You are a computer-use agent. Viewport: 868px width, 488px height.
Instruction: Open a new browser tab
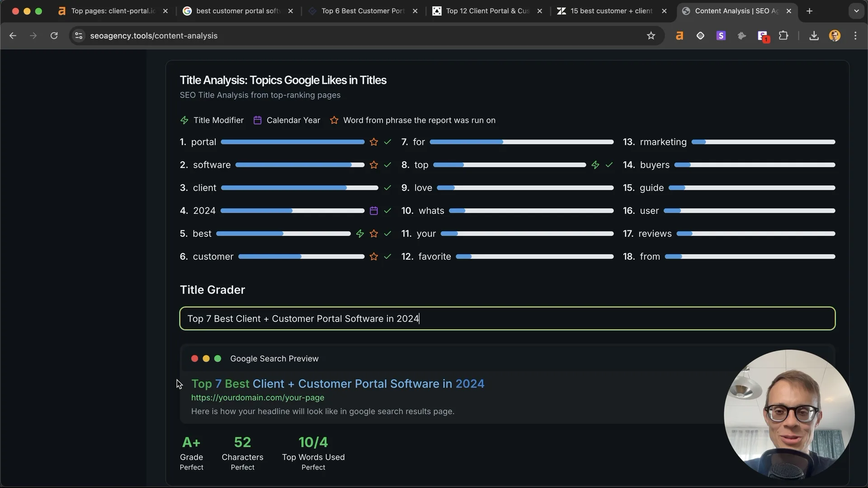(x=809, y=11)
